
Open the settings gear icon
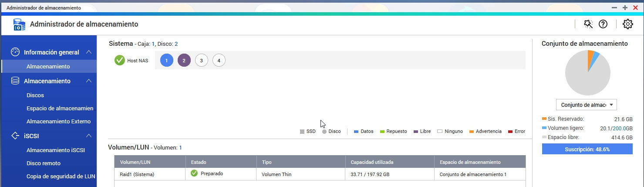pyautogui.click(x=627, y=24)
